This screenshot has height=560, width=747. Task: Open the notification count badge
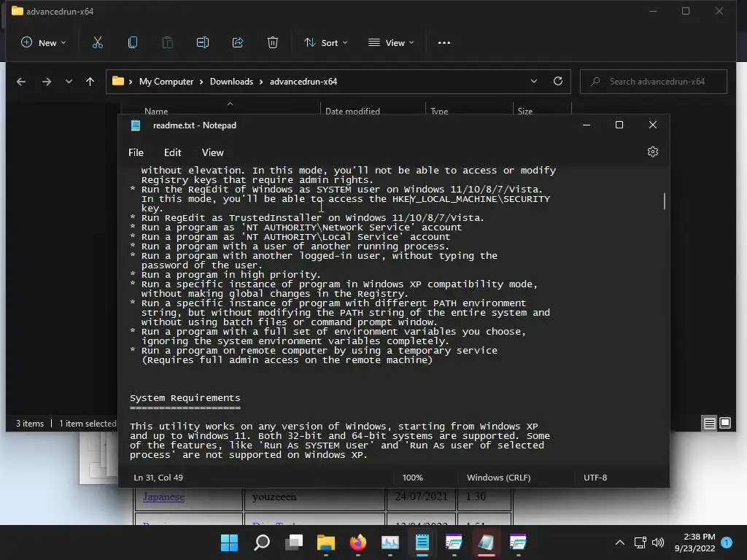727,542
